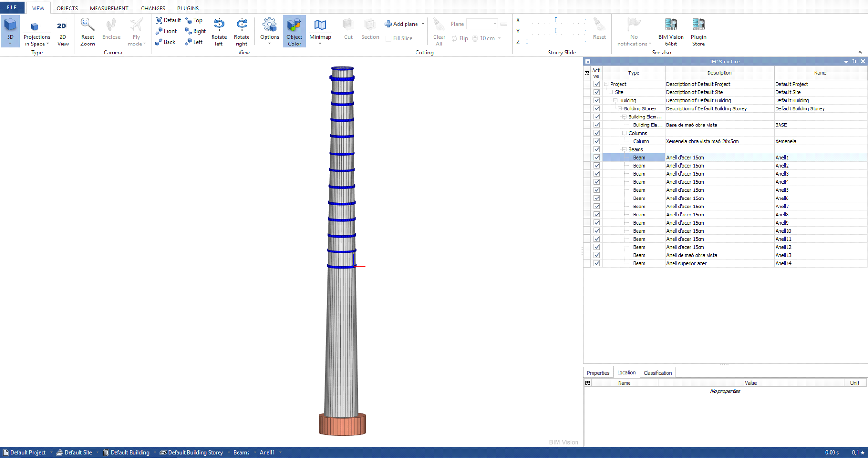Click Default Building in status breadcrumb
The width and height of the screenshot is (868, 458).
point(126,452)
